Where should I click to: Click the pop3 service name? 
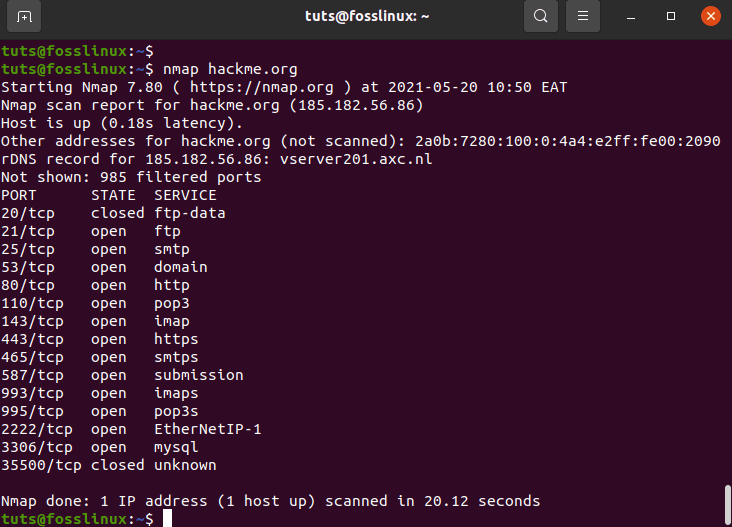(172, 303)
